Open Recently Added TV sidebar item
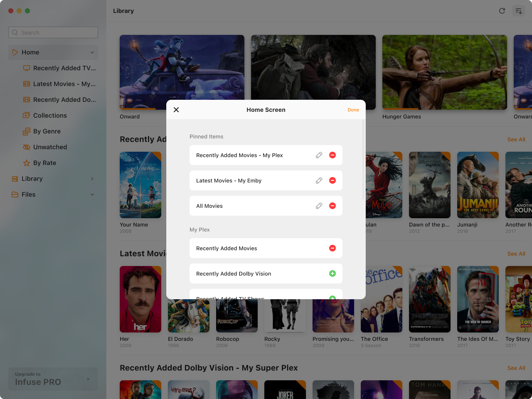 pos(53,68)
